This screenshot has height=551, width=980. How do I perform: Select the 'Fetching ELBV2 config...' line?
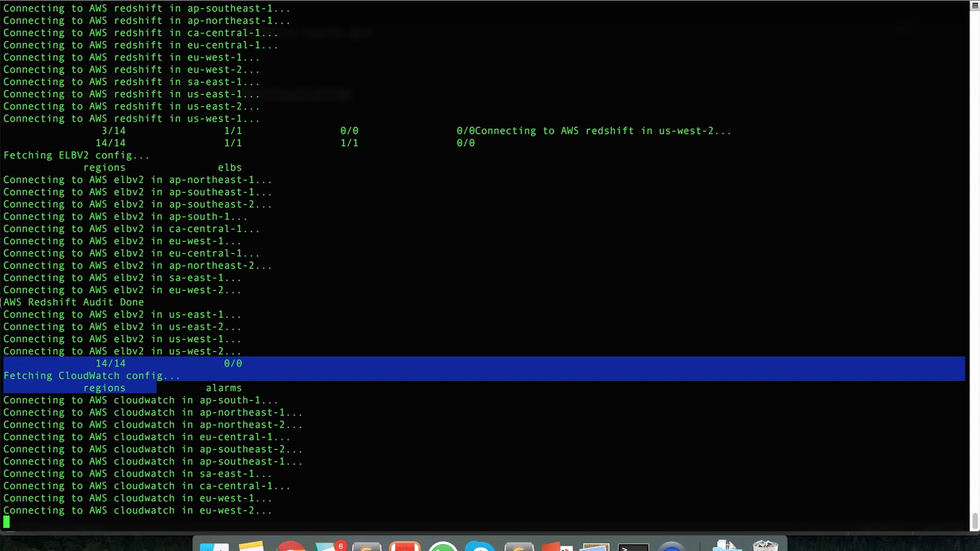click(x=77, y=155)
